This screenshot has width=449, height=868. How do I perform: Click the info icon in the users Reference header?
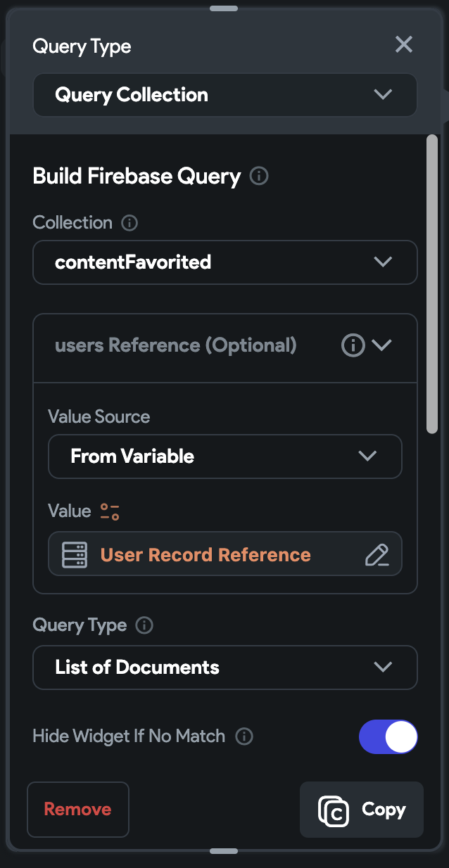click(x=353, y=345)
